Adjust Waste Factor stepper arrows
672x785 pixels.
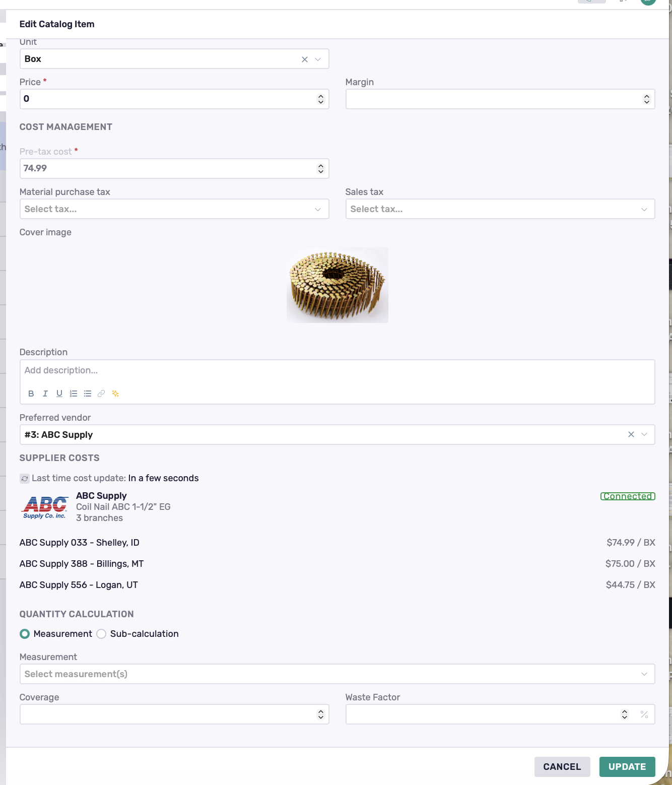(625, 714)
